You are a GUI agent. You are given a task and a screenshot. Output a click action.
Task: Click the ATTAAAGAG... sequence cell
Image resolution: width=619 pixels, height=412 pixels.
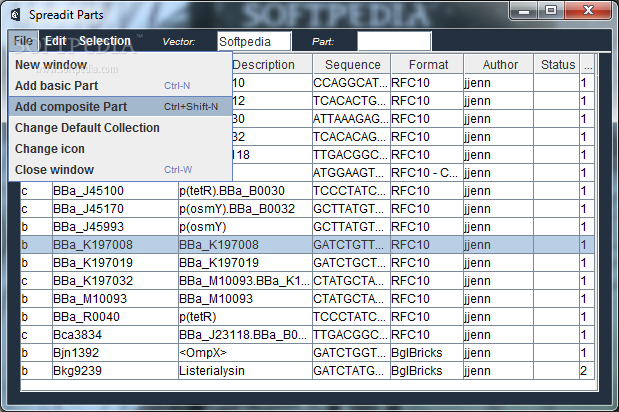coord(351,119)
